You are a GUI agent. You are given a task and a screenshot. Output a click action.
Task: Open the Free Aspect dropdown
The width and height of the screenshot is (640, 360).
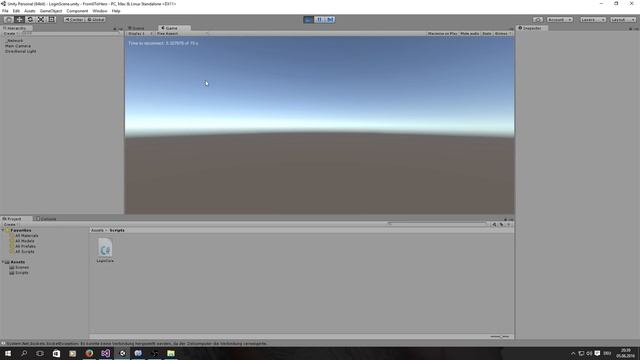tap(182, 33)
